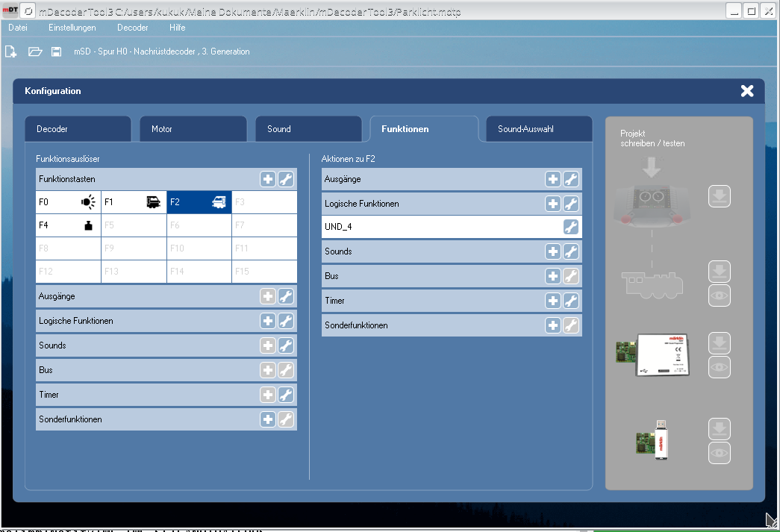Save project with the floppy disk icon
The width and height of the screenshot is (780, 532).
(56, 51)
